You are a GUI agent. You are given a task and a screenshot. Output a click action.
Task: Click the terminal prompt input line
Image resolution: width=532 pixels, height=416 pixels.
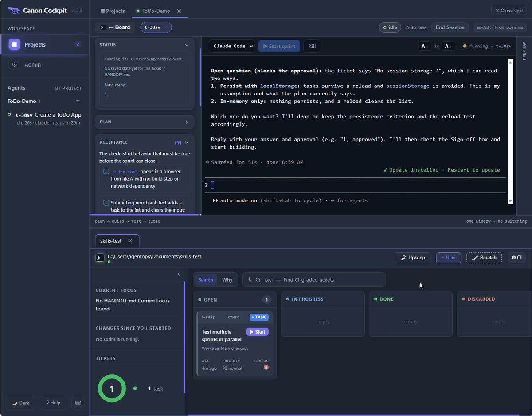tap(355, 185)
